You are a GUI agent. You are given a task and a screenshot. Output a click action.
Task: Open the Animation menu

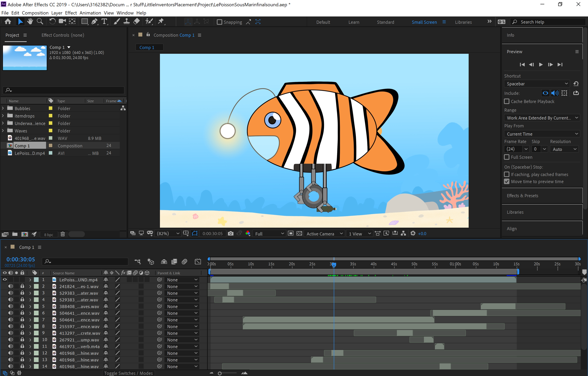[90, 13]
